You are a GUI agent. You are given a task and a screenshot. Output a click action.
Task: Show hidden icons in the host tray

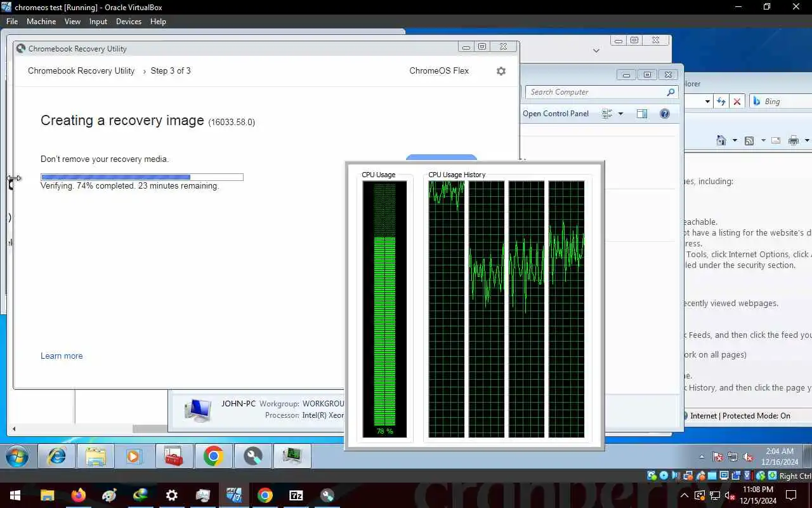click(x=684, y=495)
